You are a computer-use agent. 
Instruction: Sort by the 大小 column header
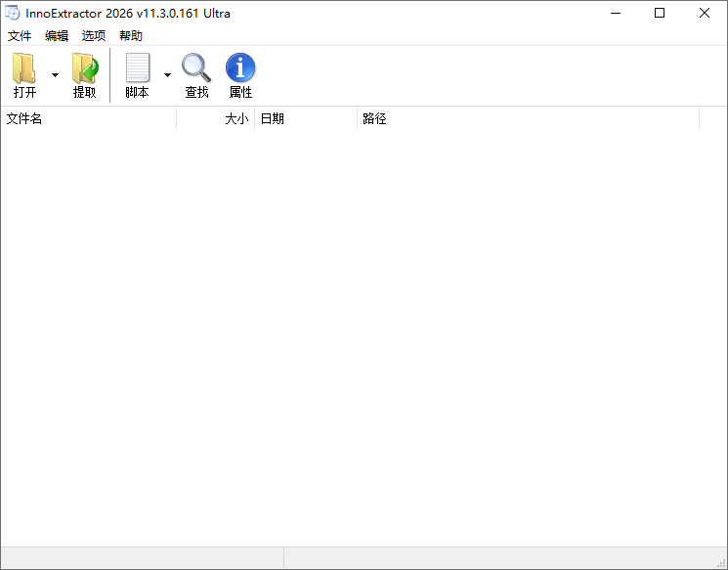tap(215, 118)
